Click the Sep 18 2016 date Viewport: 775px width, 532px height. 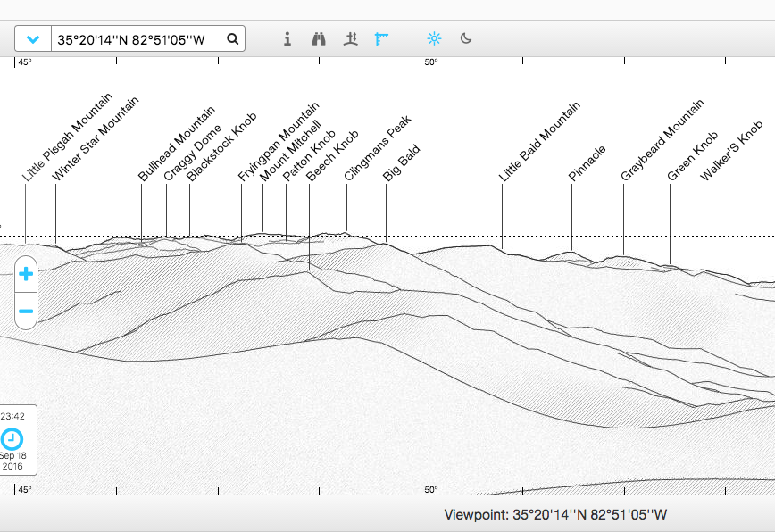click(x=12, y=461)
